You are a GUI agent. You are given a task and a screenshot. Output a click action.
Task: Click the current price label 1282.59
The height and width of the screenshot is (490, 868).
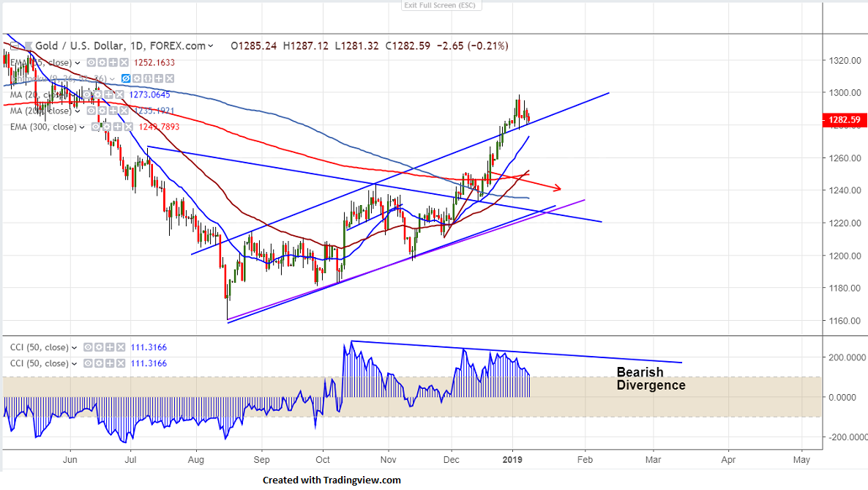click(844, 119)
